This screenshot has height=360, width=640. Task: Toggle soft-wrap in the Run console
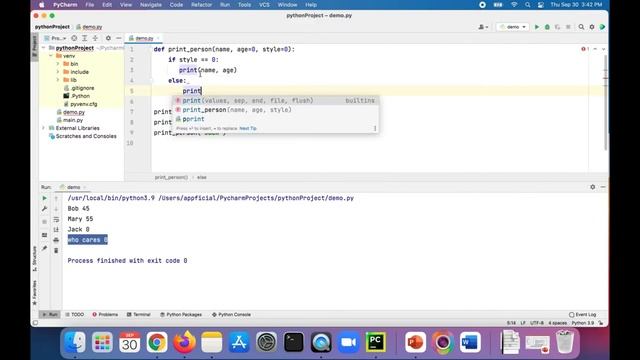(56, 219)
